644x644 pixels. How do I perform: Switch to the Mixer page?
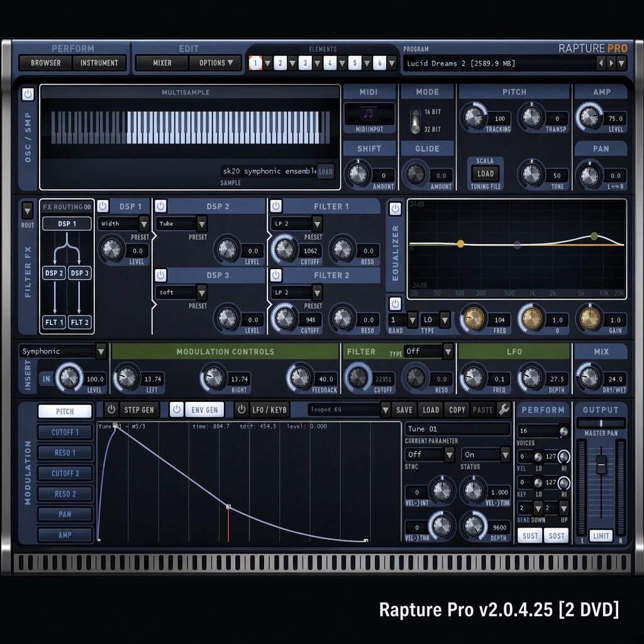[x=162, y=63]
